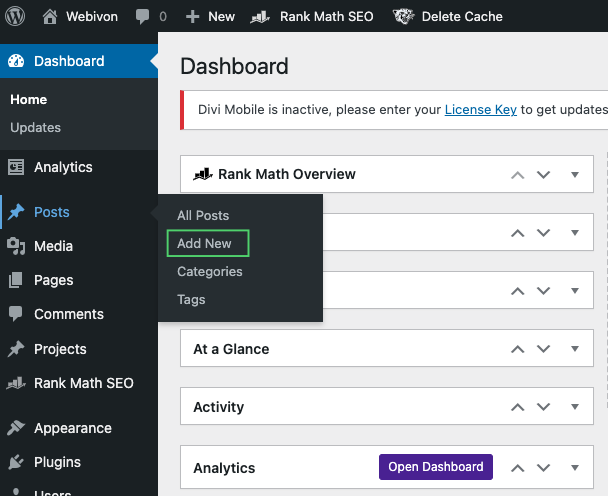Click the Open Dashboard button
This screenshot has width=608, height=496.
pos(436,467)
